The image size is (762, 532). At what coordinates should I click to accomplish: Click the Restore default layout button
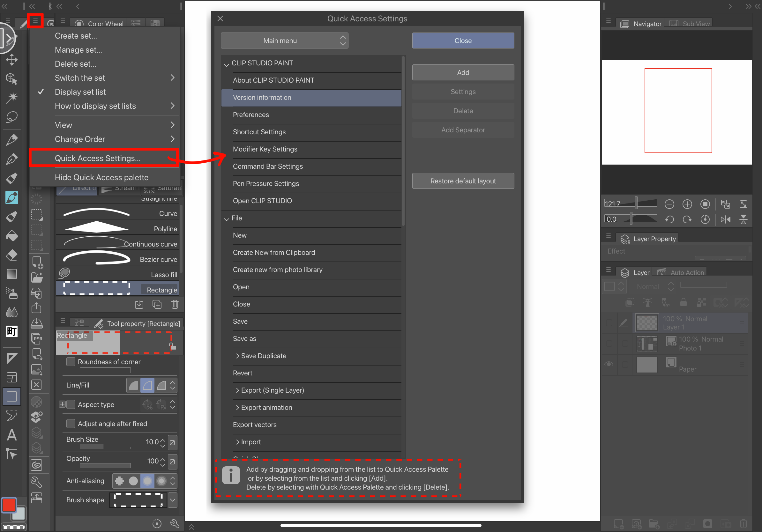[463, 181]
